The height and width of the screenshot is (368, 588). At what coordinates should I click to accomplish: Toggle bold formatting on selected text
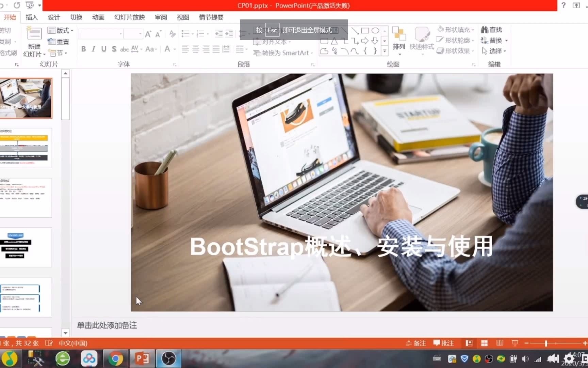point(83,49)
